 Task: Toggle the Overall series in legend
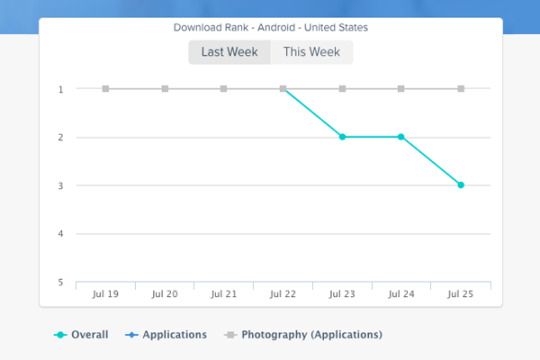click(x=81, y=335)
